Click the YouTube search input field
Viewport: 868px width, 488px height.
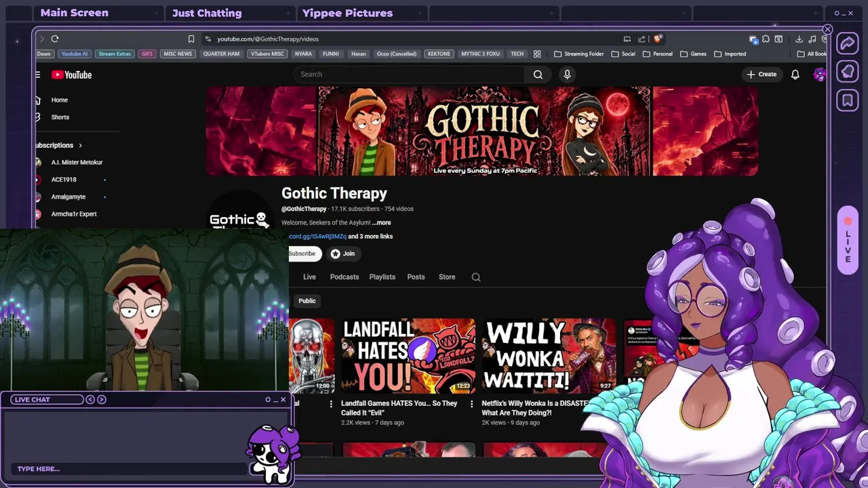[x=410, y=75]
